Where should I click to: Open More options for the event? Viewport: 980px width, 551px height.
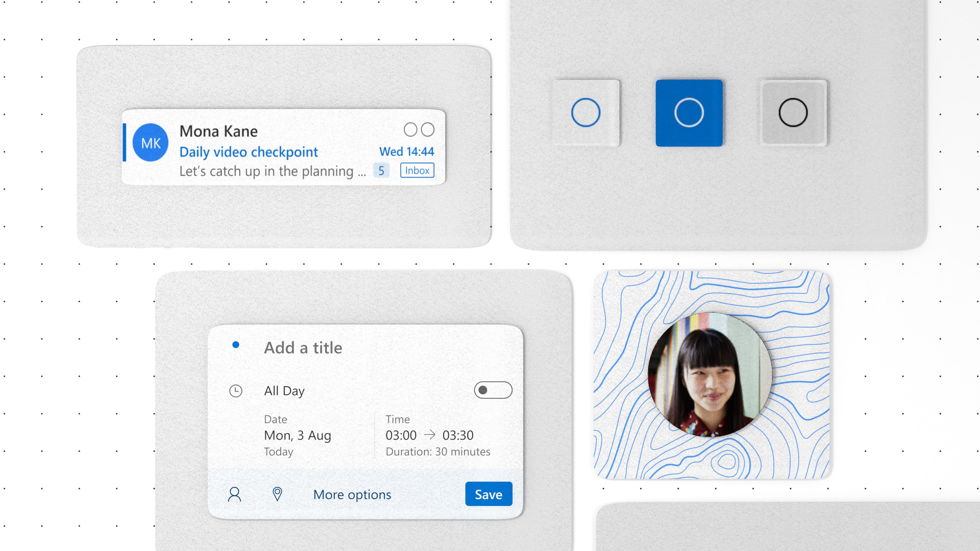pyautogui.click(x=352, y=495)
